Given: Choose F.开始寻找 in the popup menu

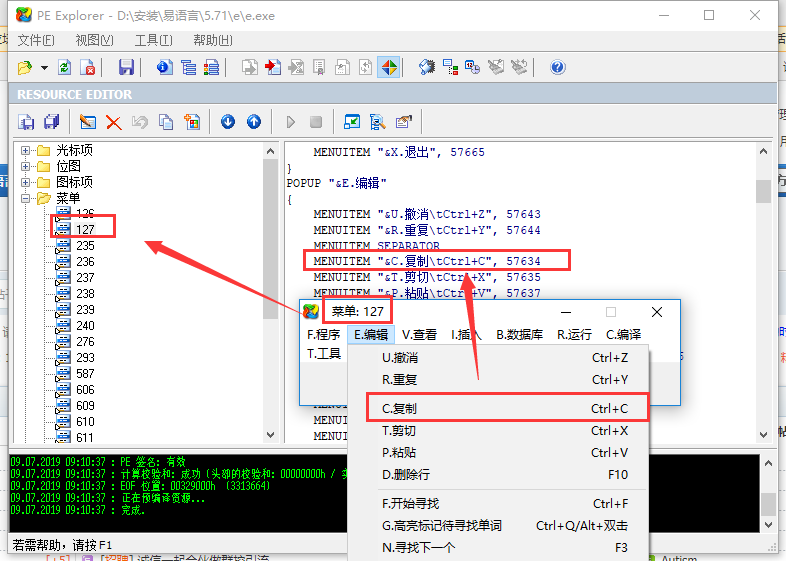Looking at the screenshot, I should tap(410, 504).
